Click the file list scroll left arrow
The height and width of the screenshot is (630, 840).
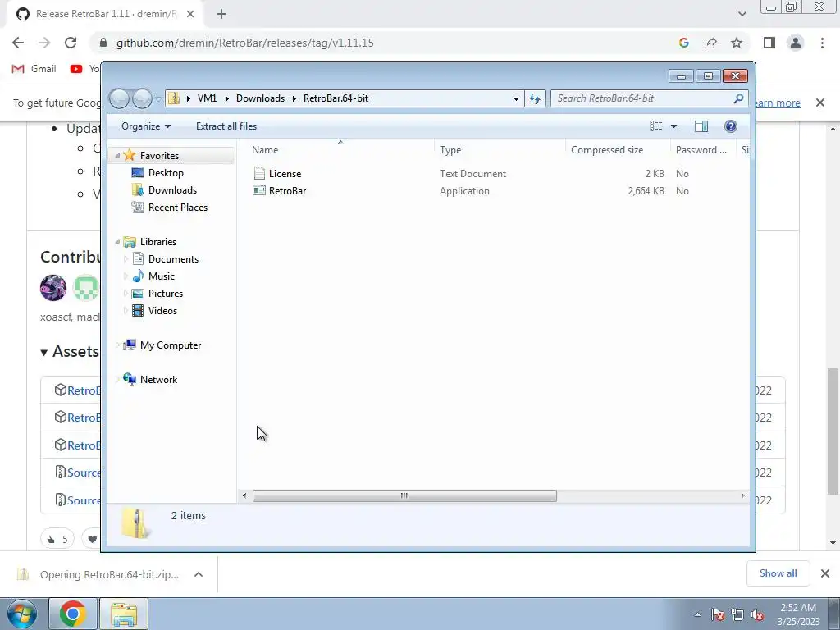coord(244,496)
